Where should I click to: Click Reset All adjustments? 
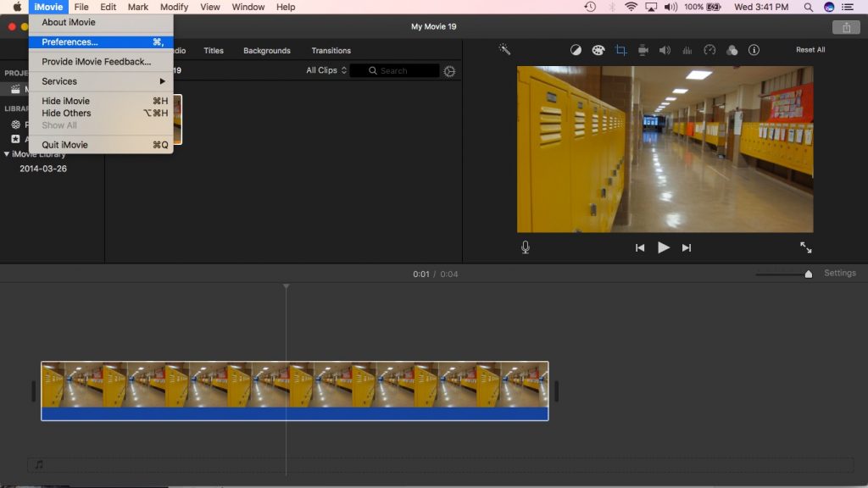810,50
